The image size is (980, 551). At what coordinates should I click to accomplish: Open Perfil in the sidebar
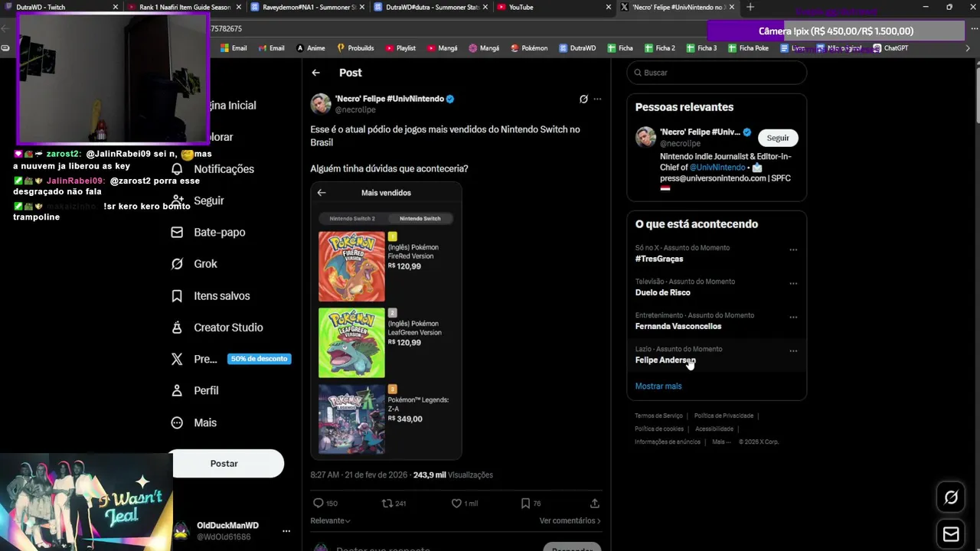click(x=195, y=390)
